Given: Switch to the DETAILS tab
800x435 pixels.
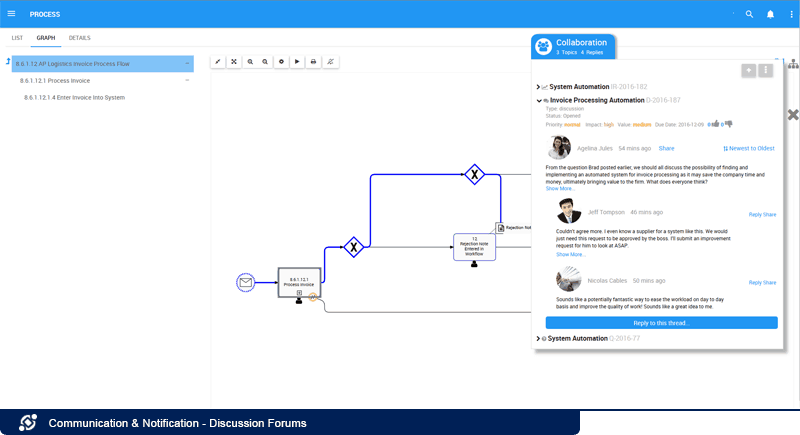Looking at the screenshot, I should pyautogui.click(x=79, y=38).
